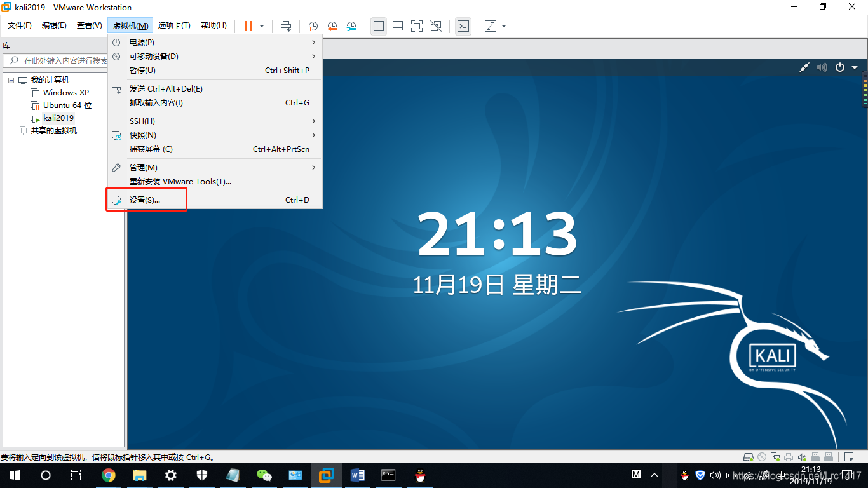
Task: Open the 编辑(E) menu
Action: click(54, 25)
